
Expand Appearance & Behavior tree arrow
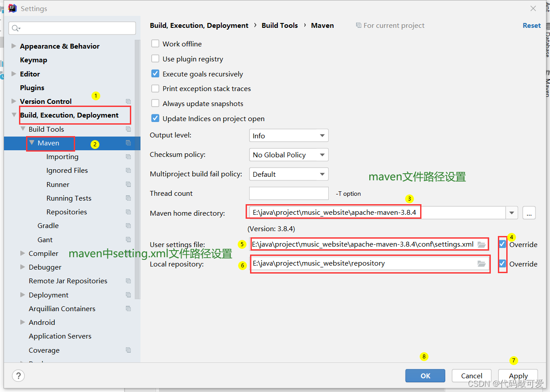click(x=14, y=46)
